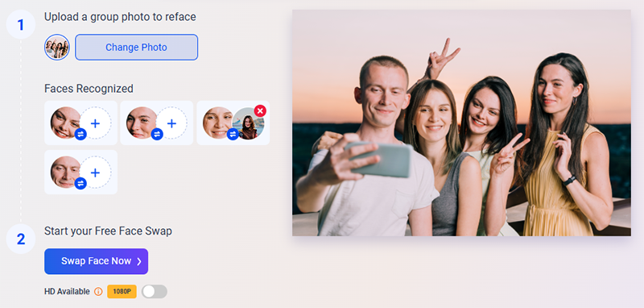Click the swap arrows icon on the third face card
The height and width of the screenshot is (308, 644).
233,134
